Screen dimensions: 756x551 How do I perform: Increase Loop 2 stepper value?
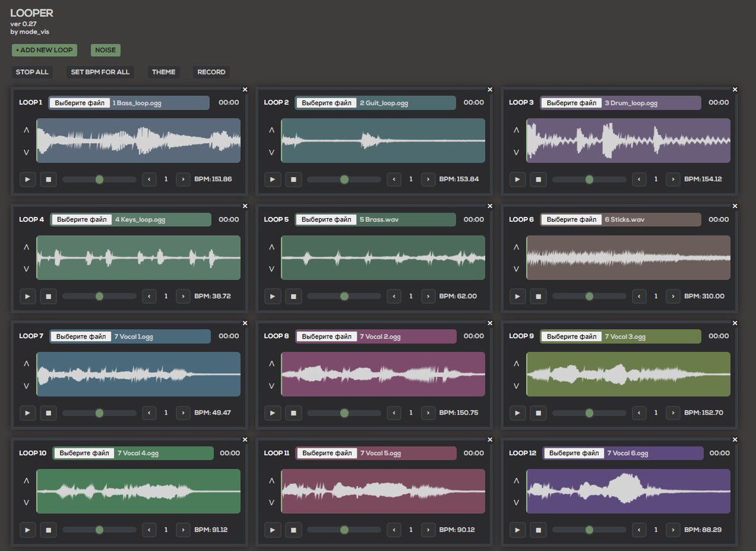pyautogui.click(x=428, y=180)
